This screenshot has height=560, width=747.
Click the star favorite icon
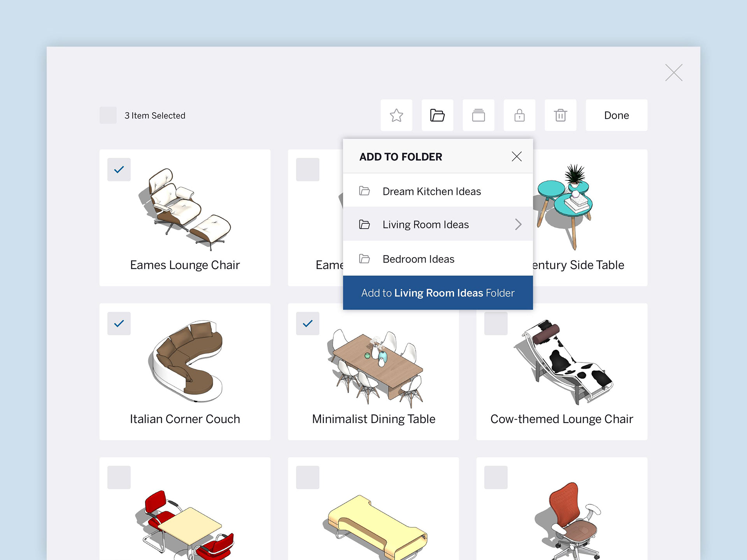pos(396,115)
